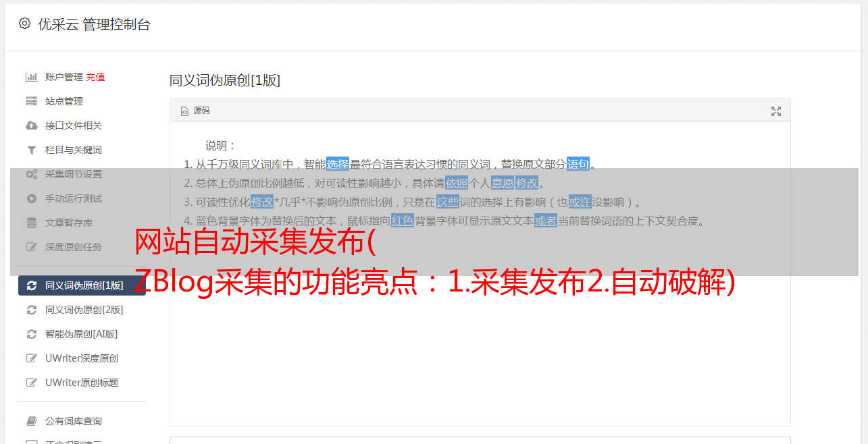Click the gear icon beside 优采云 管理控制台
This screenshot has height=444, width=868.
25,24
